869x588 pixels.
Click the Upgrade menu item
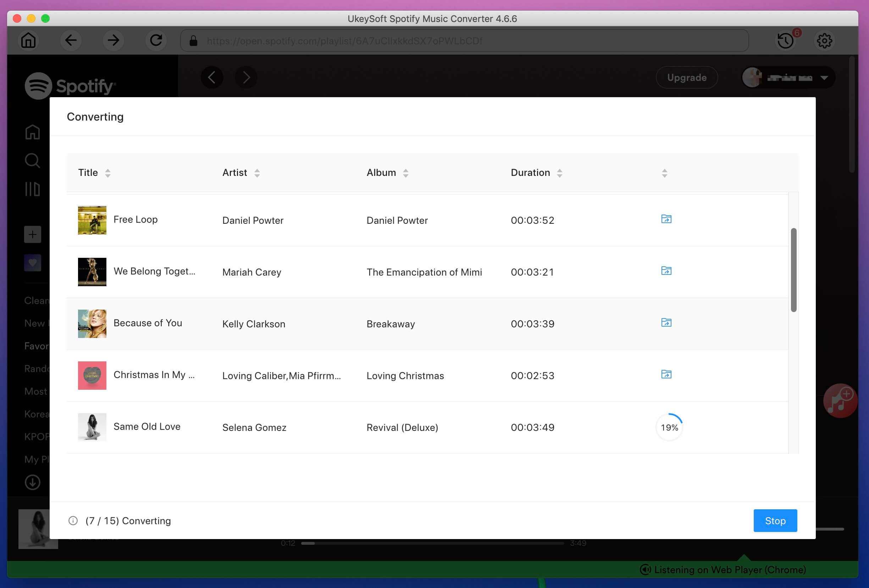(x=687, y=77)
